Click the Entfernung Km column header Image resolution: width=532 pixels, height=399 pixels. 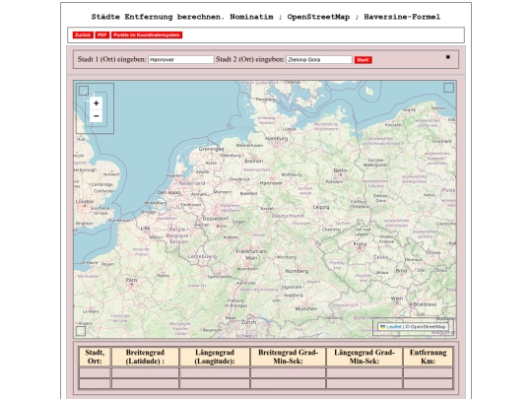tap(429, 357)
